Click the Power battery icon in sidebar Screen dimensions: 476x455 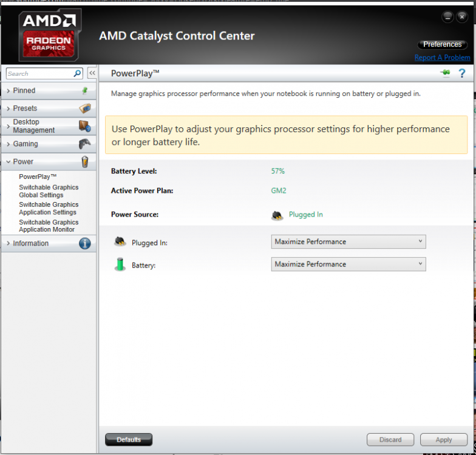click(85, 161)
